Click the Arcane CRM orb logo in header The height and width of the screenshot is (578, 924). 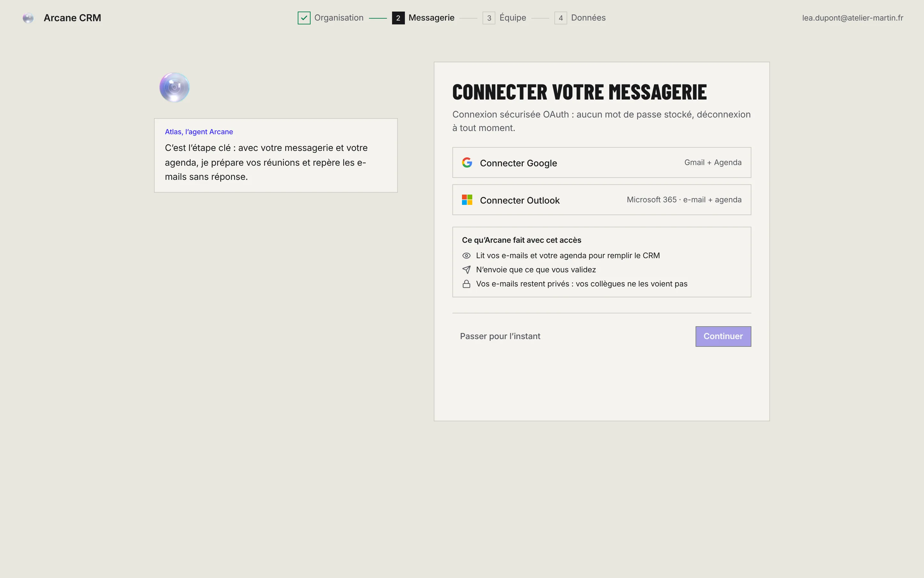pyautogui.click(x=28, y=18)
